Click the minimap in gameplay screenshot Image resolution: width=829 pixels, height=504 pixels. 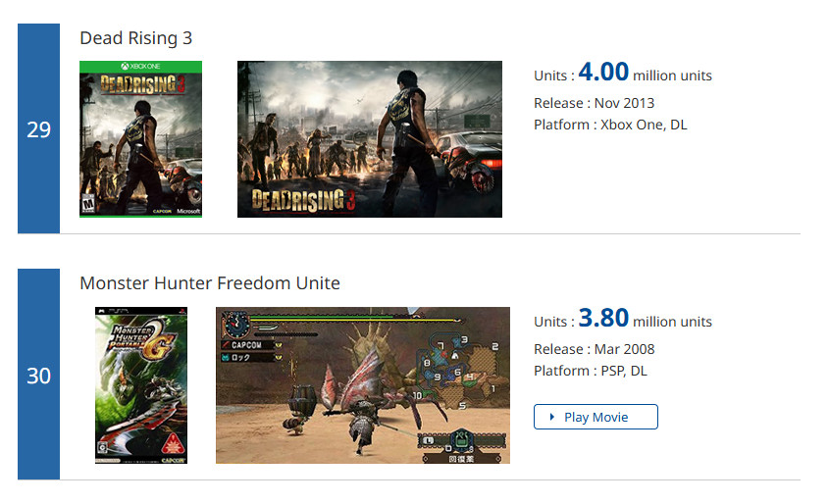458,371
